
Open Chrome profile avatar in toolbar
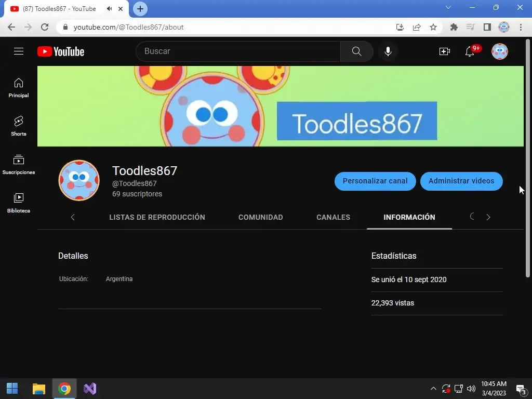click(504, 27)
